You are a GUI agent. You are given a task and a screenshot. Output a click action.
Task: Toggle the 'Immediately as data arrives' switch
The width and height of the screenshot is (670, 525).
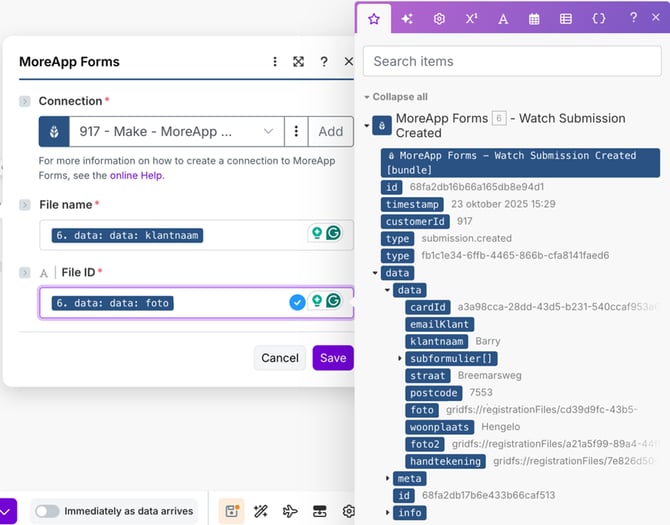click(47, 511)
